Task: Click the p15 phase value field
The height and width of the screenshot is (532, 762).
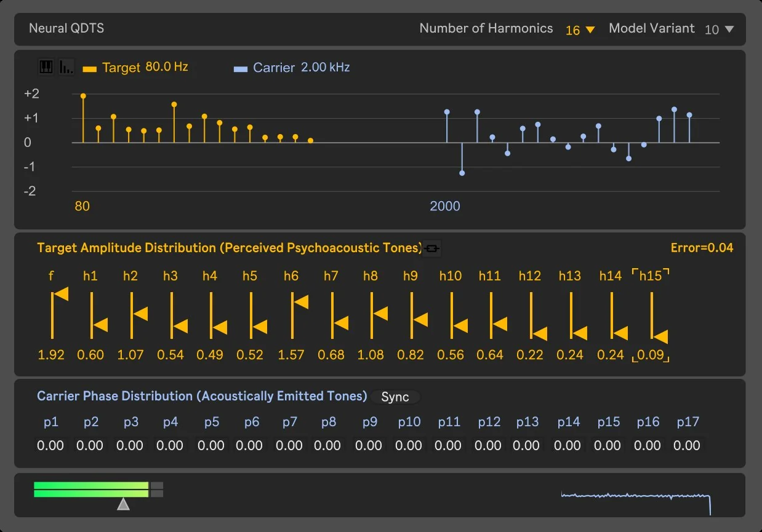Action: tap(608, 446)
